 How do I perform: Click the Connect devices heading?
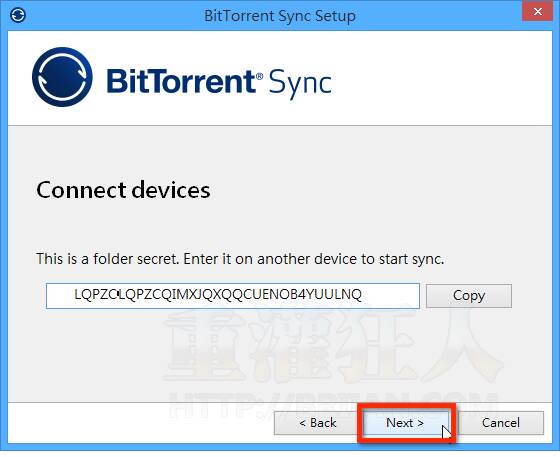[123, 190]
